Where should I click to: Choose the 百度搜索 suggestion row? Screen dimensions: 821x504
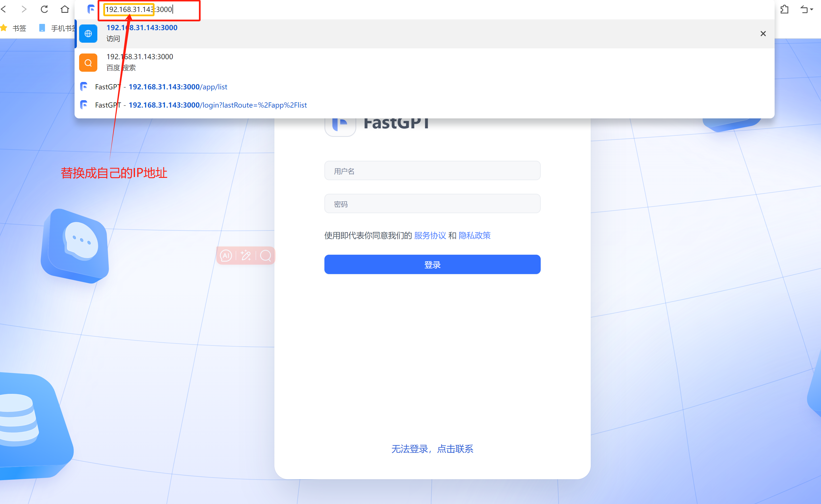point(424,62)
